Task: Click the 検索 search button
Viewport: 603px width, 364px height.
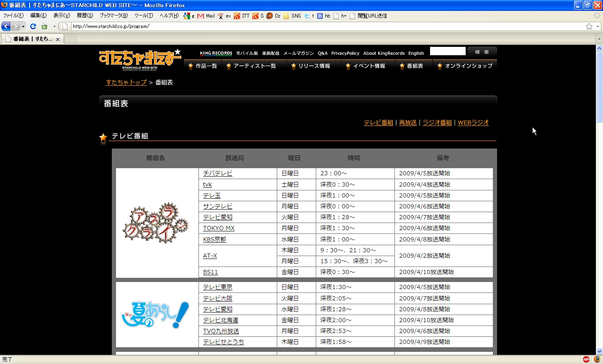Action: 482,52
